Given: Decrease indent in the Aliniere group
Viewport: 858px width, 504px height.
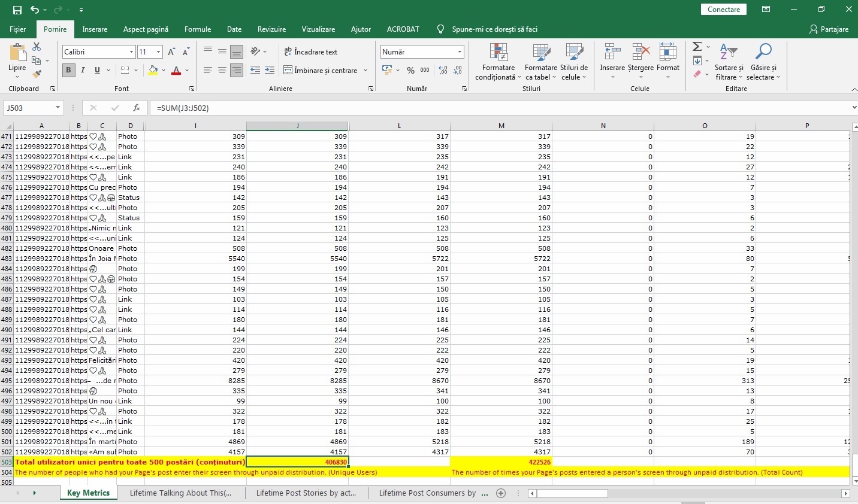Looking at the screenshot, I should (255, 70).
